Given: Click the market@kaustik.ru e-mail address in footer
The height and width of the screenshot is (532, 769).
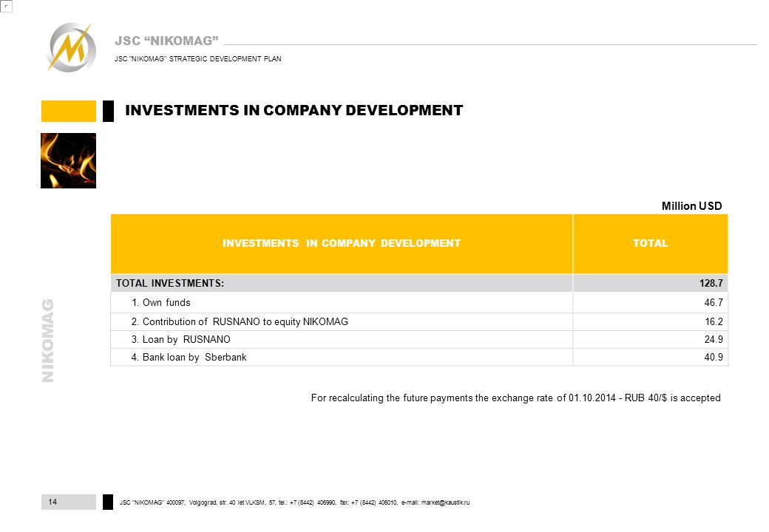Looking at the screenshot, I should 445,502.
